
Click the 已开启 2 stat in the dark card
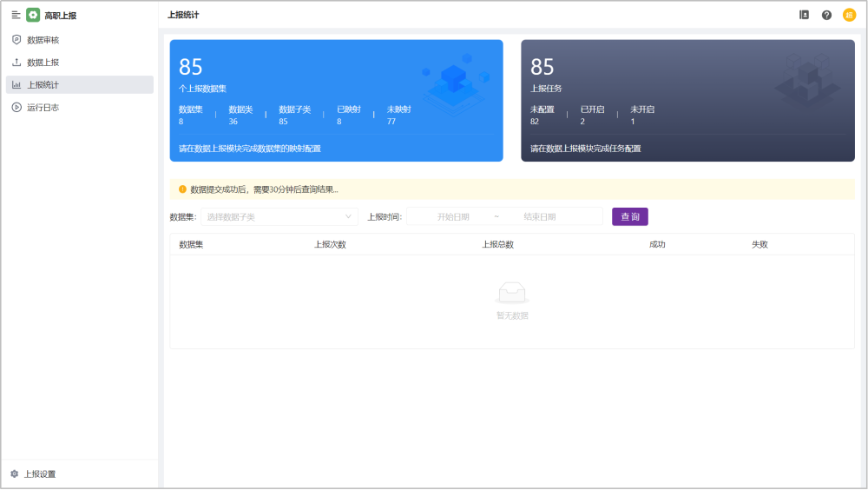592,116
